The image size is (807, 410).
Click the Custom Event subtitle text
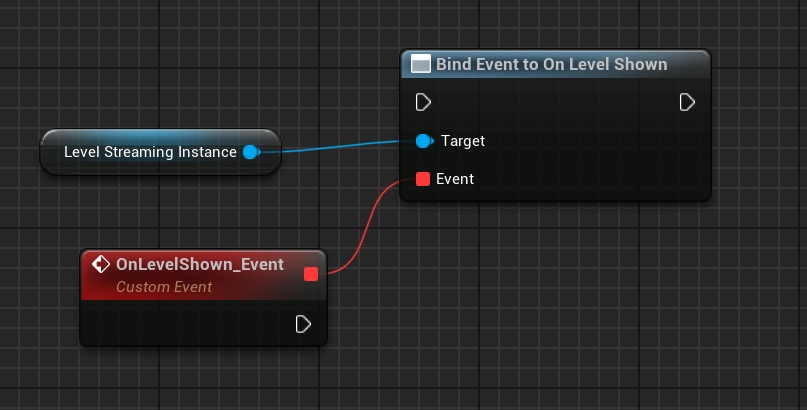tap(164, 287)
